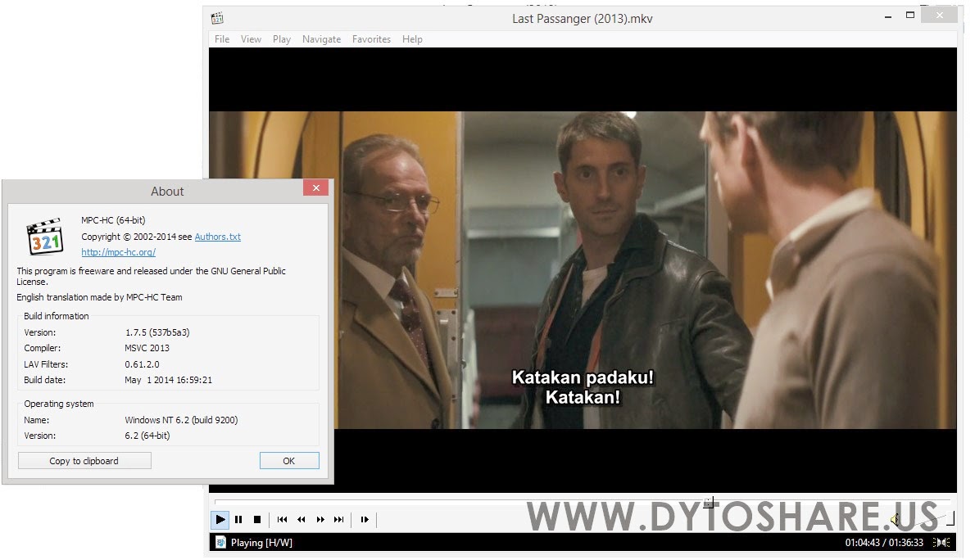Open the Navigate menu
The width and height of the screenshot is (975, 560).
(x=321, y=39)
